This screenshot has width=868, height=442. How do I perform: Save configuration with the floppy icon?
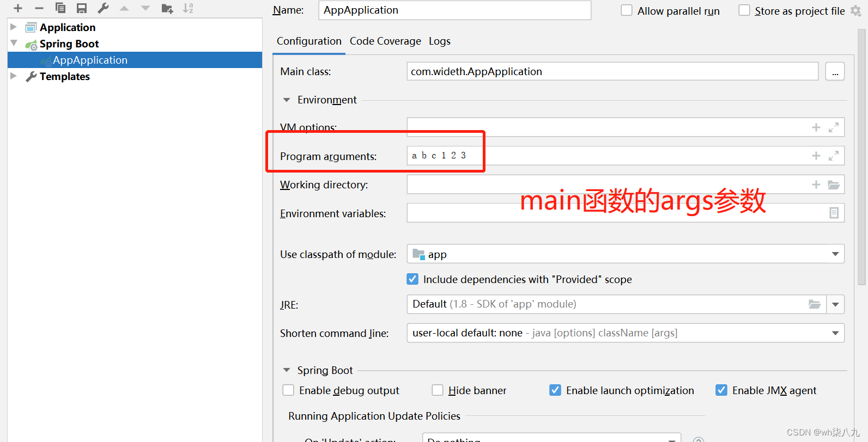pyautogui.click(x=82, y=8)
